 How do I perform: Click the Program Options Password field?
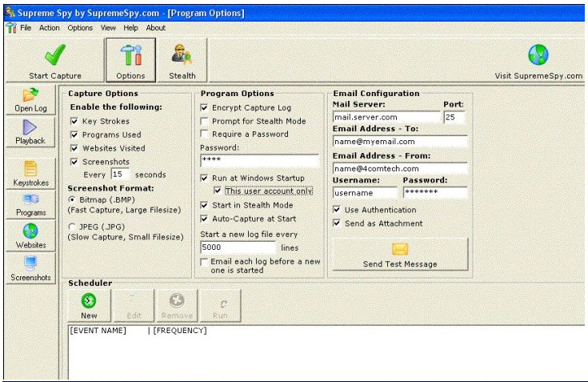click(259, 160)
